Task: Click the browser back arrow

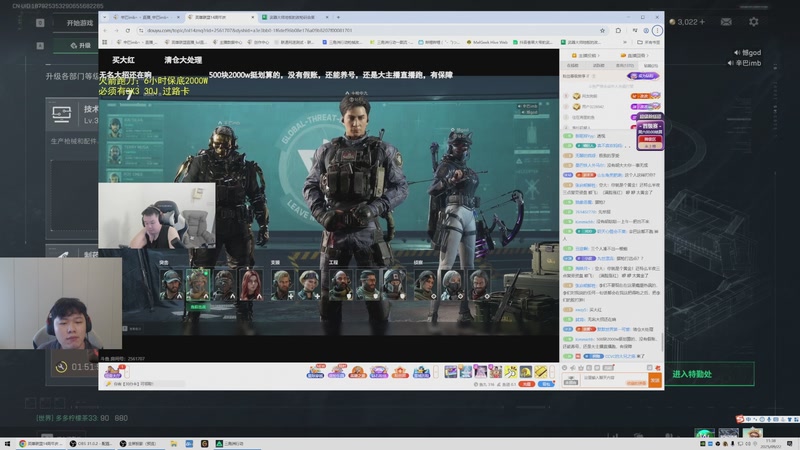Action: pyautogui.click(x=105, y=31)
